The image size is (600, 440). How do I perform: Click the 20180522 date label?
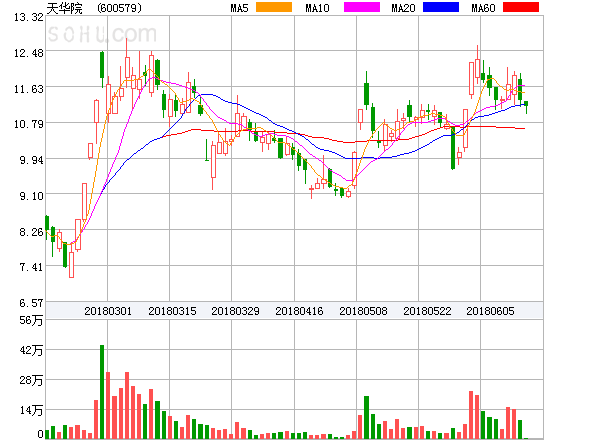[x=427, y=311]
